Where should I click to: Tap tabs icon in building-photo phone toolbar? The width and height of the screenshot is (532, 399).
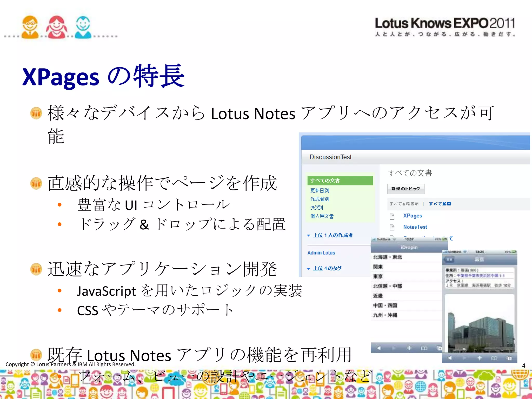pyautogui.click(x=509, y=358)
